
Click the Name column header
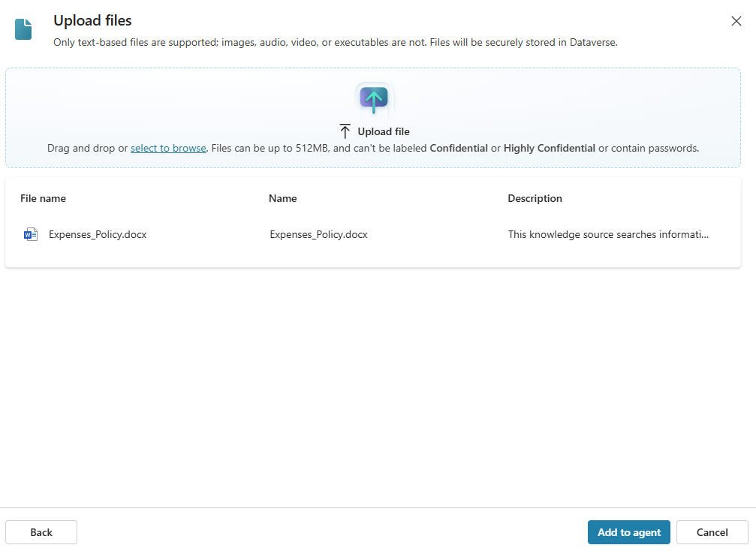282,198
